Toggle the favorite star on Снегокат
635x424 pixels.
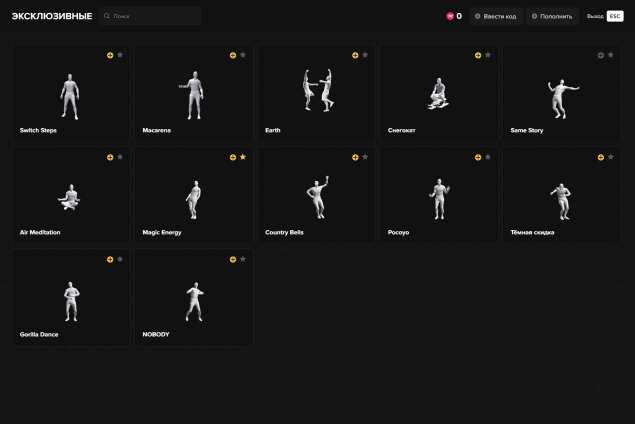pos(488,55)
